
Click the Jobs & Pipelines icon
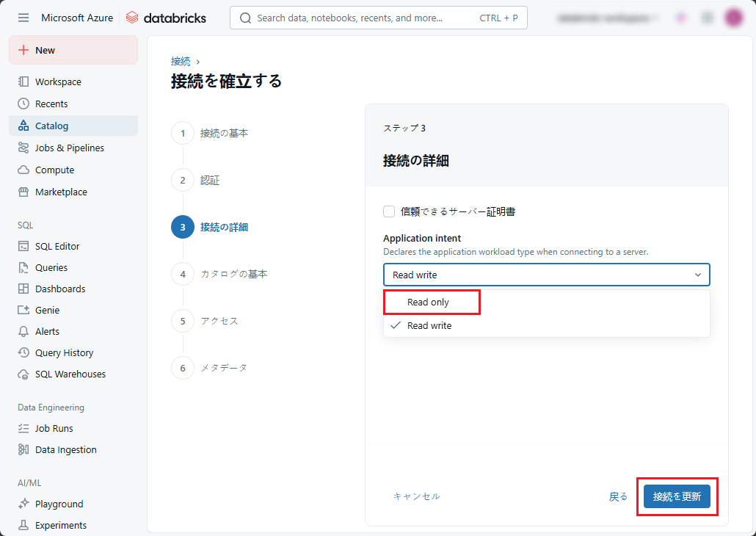[x=23, y=148]
